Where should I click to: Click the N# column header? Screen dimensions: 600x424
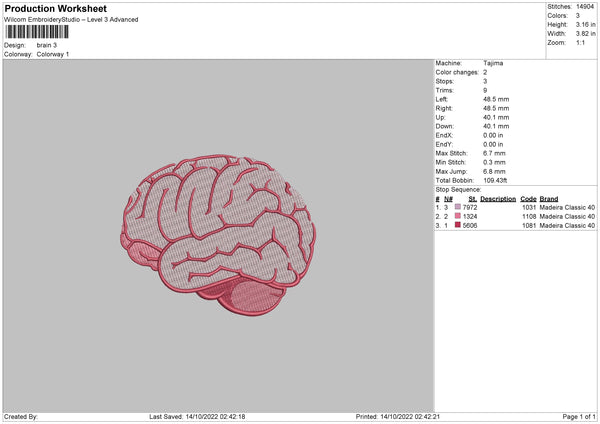click(448, 198)
